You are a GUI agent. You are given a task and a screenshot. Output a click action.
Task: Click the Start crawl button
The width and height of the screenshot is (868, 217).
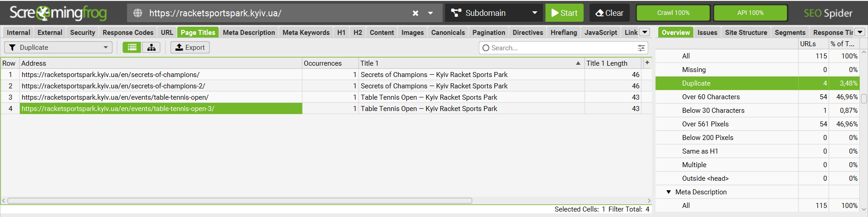coord(564,13)
